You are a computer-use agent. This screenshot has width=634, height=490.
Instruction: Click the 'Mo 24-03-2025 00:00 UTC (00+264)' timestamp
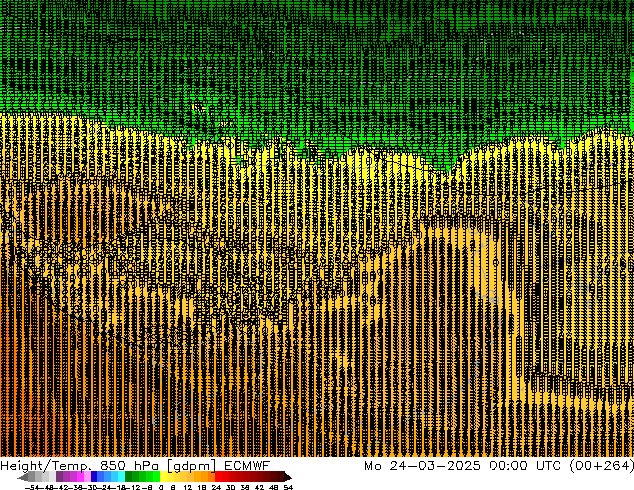[x=499, y=465]
